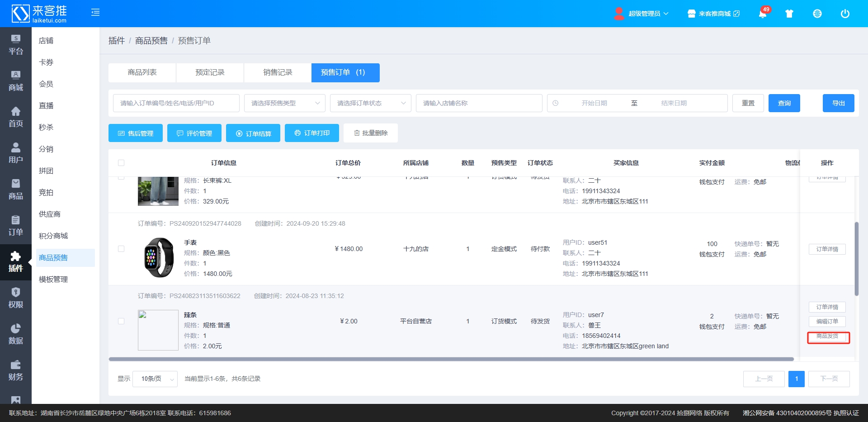Collapse the sidebar with the hamburger icon
The width and height of the screenshot is (868, 422).
pyautogui.click(x=95, y=13)
